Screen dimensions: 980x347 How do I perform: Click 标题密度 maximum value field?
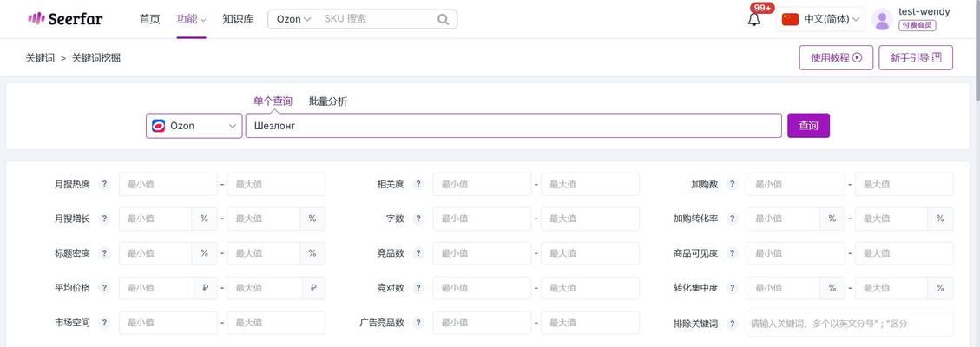[264, 253]
